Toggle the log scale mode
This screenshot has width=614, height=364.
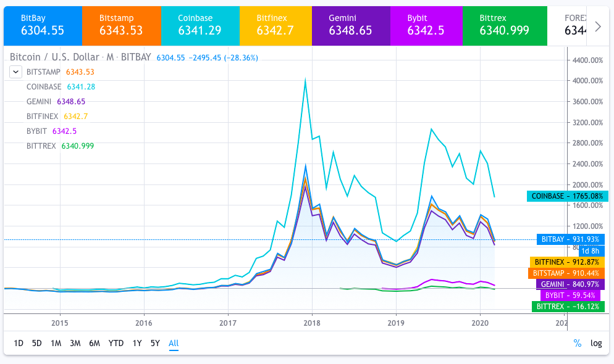[x=596, y=343]
